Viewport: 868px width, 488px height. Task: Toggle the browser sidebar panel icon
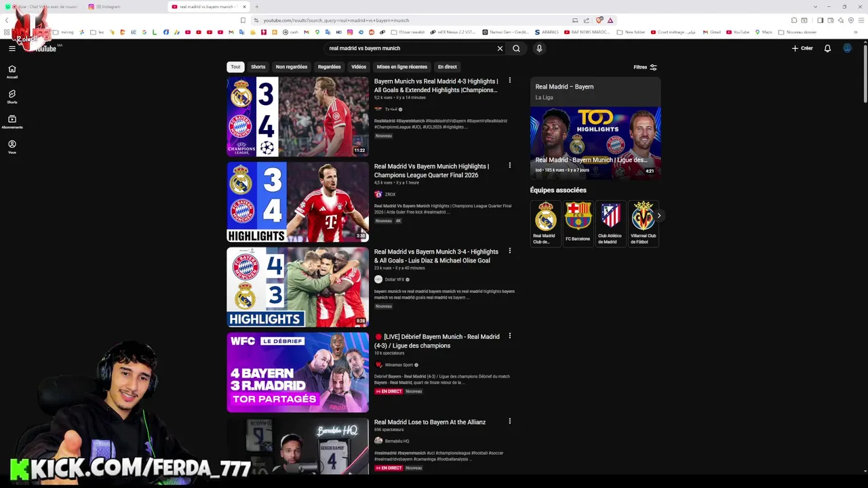pos(820,20)
